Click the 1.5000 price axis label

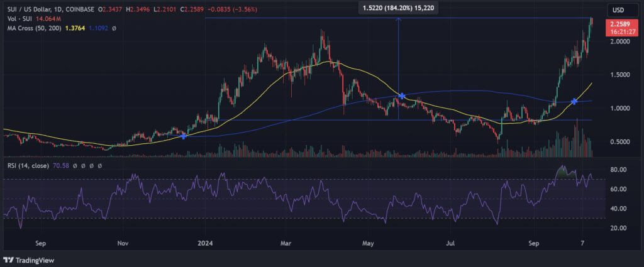tap(619, 75)
